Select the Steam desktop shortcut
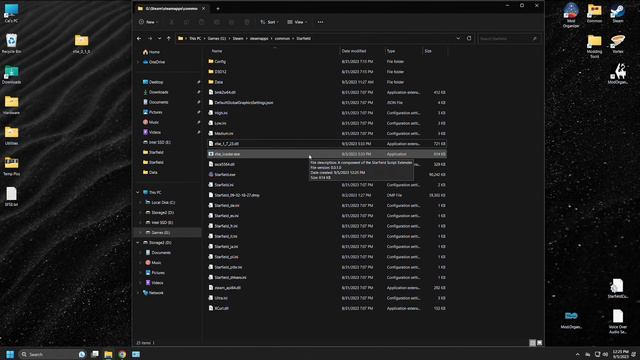Viewport: 640px width, 360px height. (618, 13)
